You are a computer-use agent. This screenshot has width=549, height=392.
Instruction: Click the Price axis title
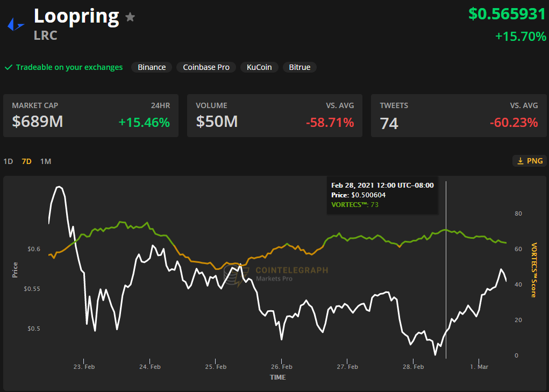pos(15,270)
